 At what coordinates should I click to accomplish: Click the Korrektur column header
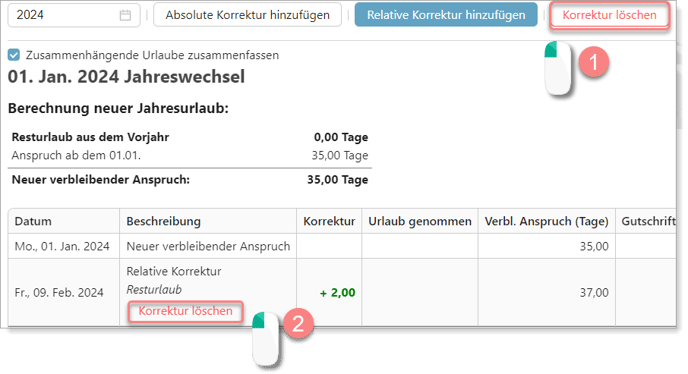pyautogui.click(x=329, y=221)
